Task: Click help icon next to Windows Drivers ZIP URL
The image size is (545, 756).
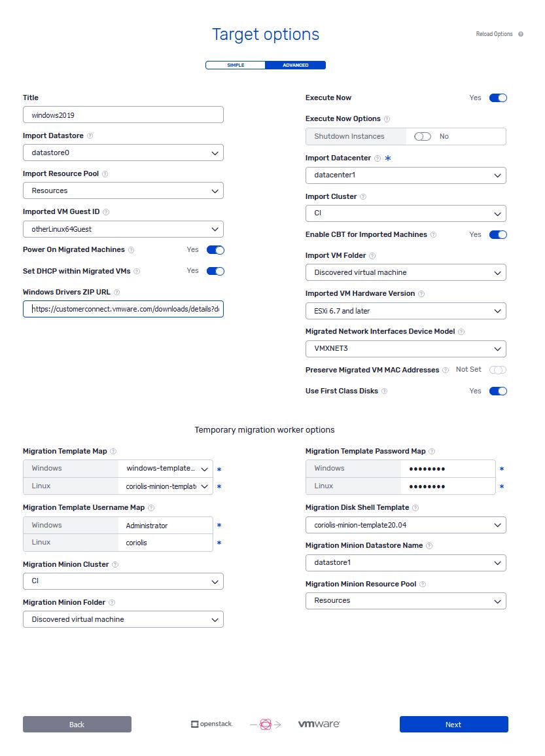Action: [116, 292]
